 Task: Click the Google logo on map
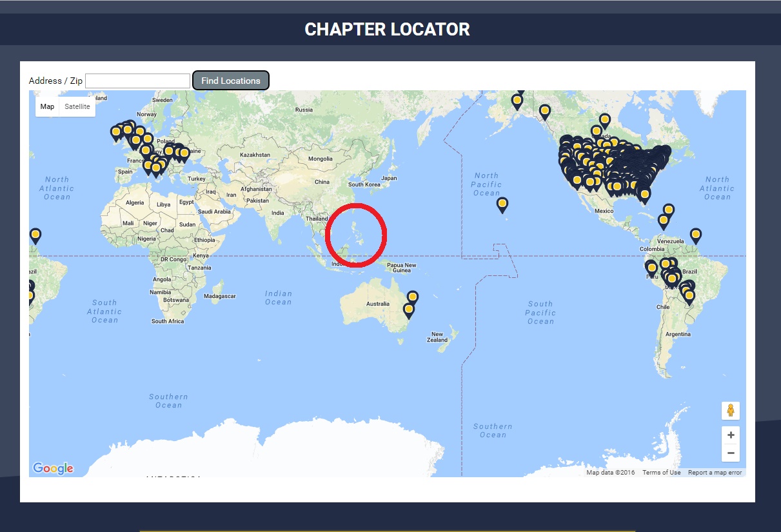(53, 468)
